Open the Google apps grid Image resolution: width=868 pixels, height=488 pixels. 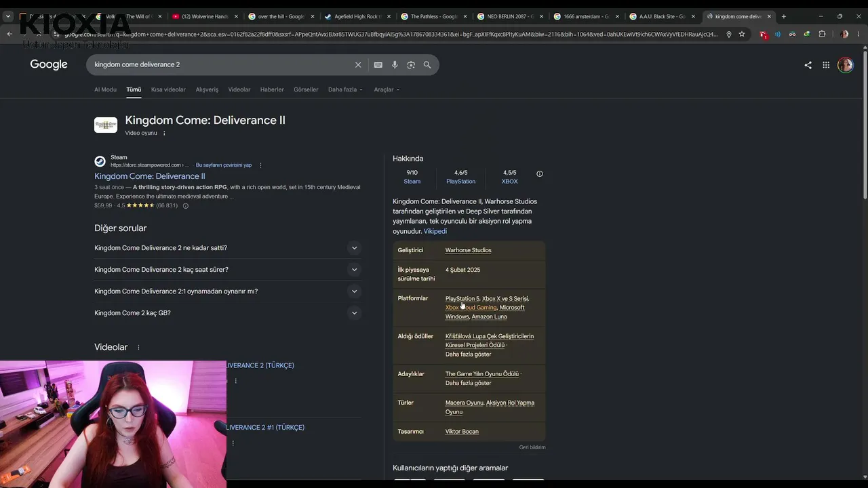pyautogui.click(x=826, y=65)
